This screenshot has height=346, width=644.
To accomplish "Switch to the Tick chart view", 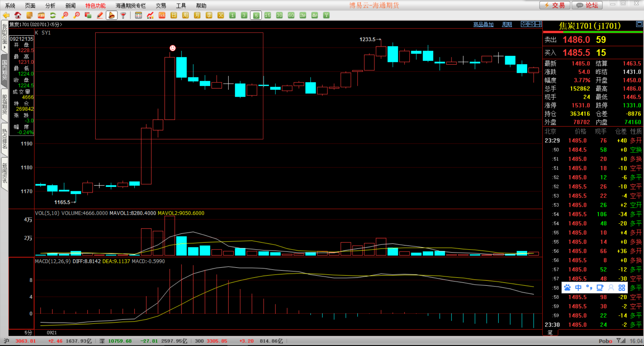I will pos(162,15).
